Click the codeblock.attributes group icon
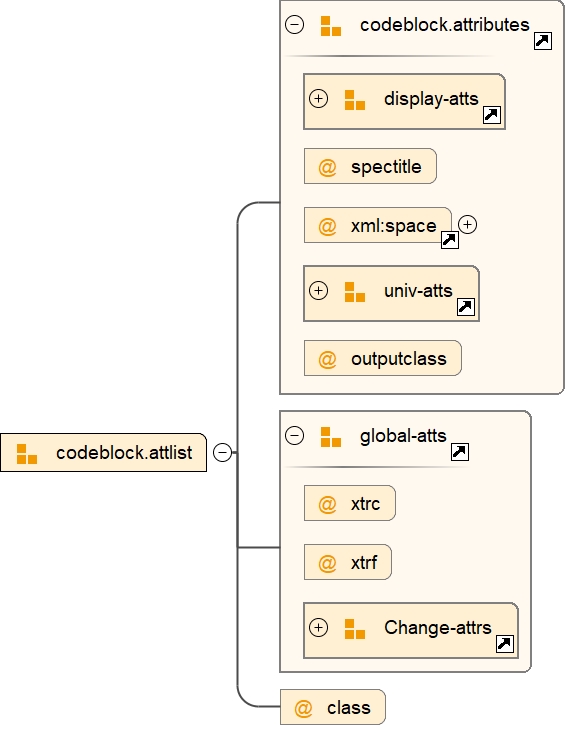 331,26
